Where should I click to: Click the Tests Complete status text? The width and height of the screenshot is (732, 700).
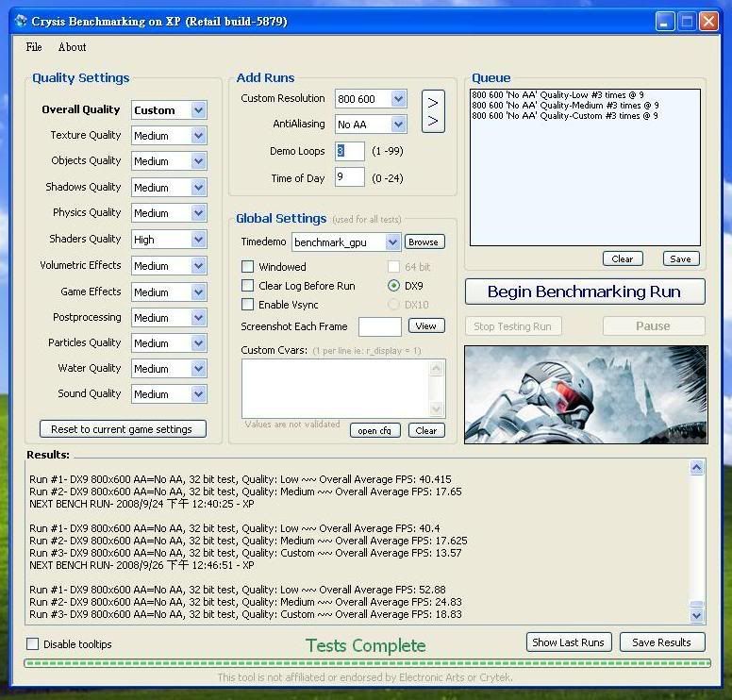tap(366, 645)
